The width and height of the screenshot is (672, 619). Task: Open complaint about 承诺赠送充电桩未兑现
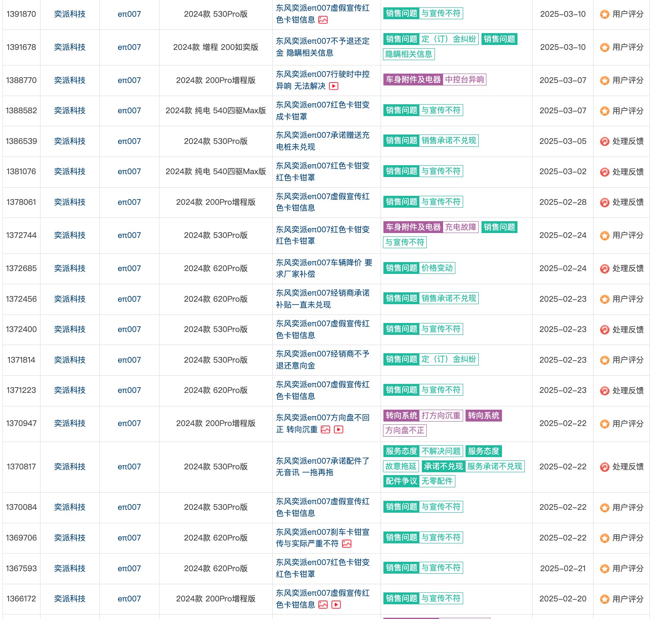(322, 141)
